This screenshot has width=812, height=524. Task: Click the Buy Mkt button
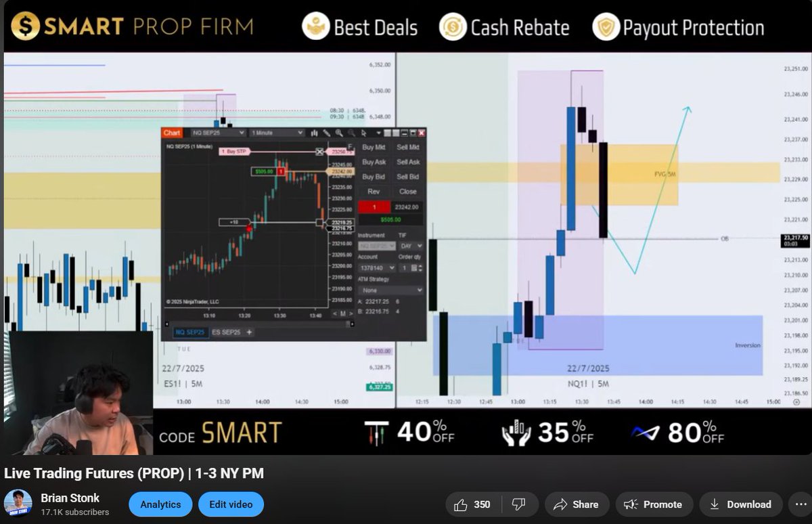click(374, 147)
